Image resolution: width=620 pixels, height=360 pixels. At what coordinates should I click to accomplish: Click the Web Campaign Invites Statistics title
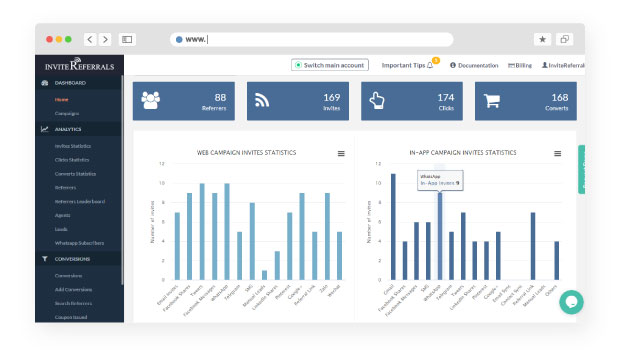coord(246,153)
